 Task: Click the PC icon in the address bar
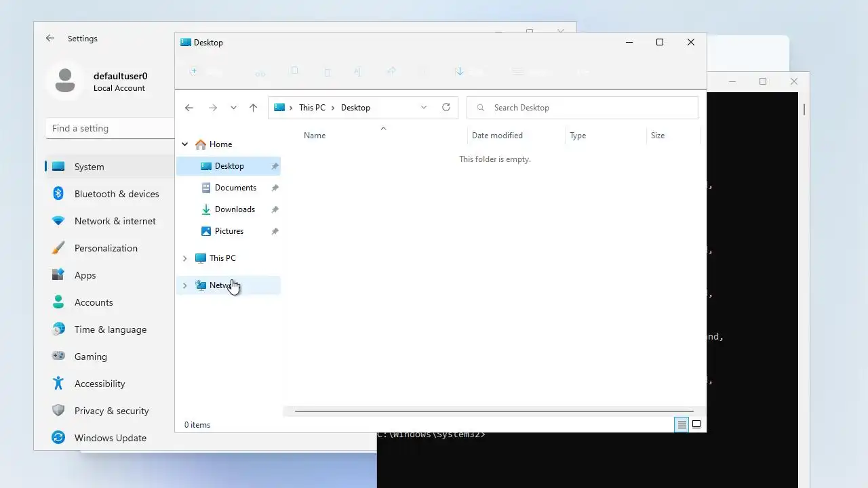click(x=279, y=107)
